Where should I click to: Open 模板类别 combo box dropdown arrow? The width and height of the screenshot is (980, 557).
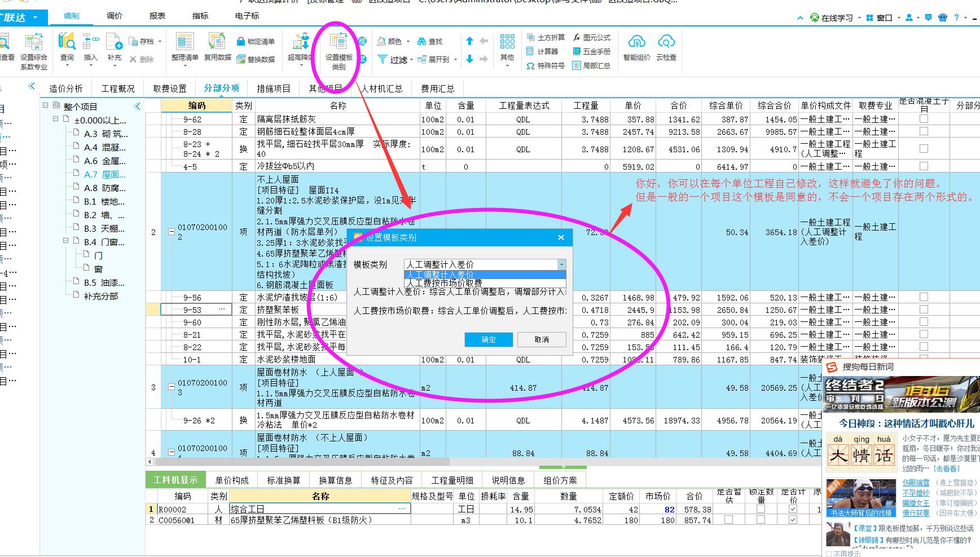click(561, 264)
